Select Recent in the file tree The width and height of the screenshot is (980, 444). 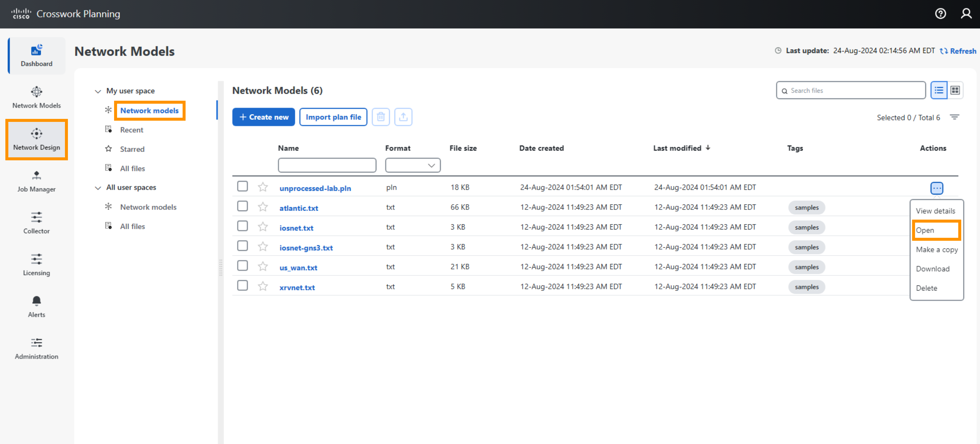tap(132, 130)
